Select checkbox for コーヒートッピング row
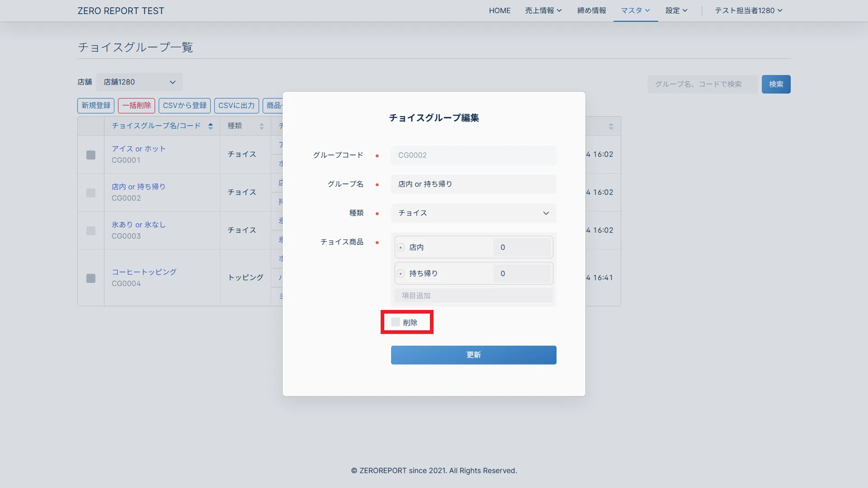 click(91, 278)
